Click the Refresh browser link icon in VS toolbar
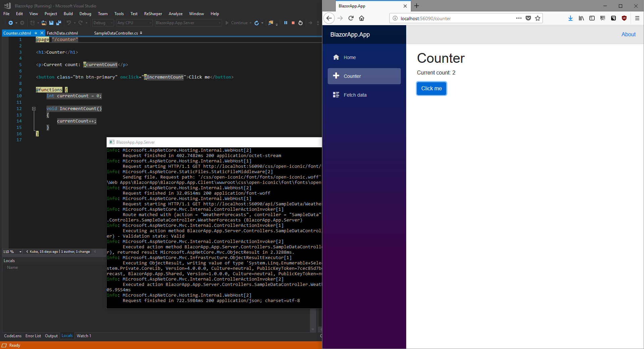The image size is (644, 349). point(257,23)
